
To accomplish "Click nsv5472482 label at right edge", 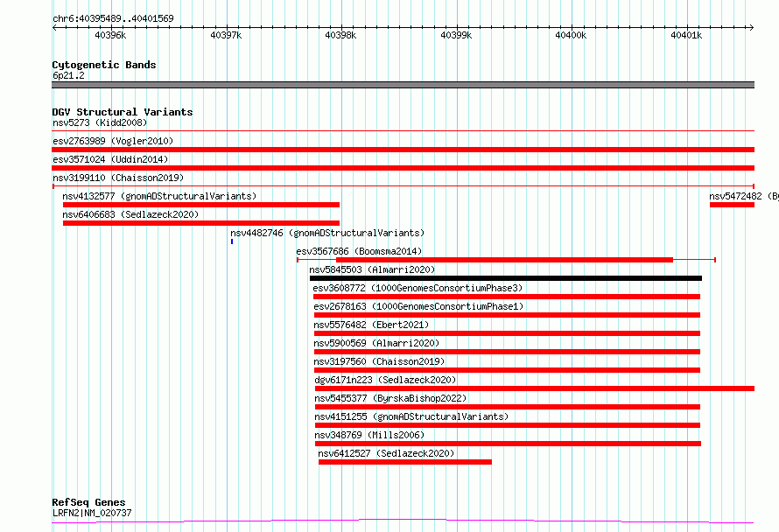I will coord(744,196).
